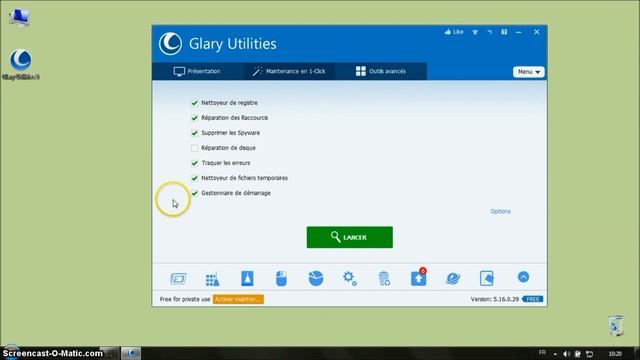Click the network tray icon

coord(590,354)
